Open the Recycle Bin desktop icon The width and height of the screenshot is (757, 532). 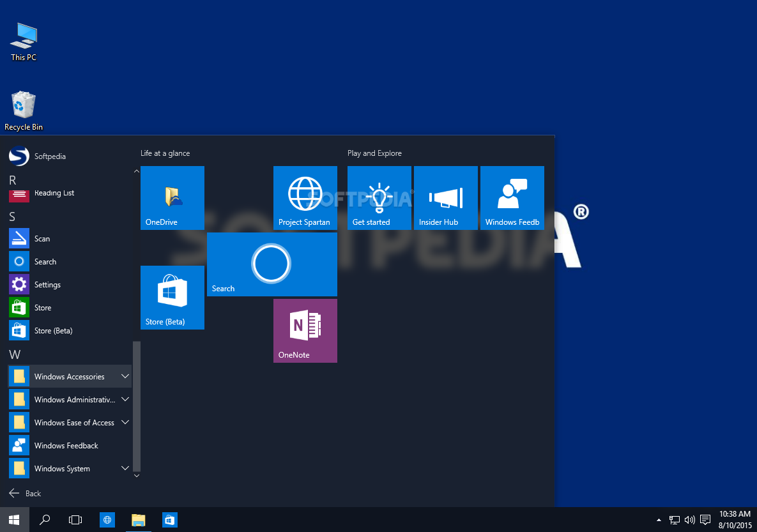[23, 111]
